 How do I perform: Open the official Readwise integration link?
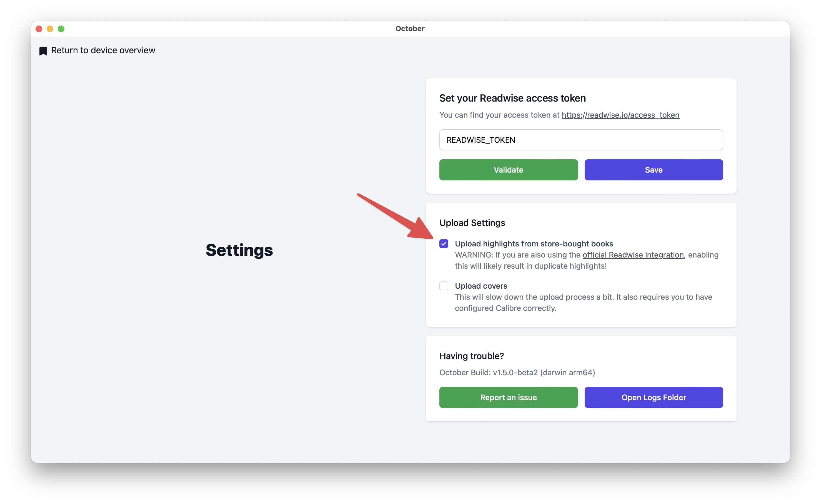pos(633,255)
